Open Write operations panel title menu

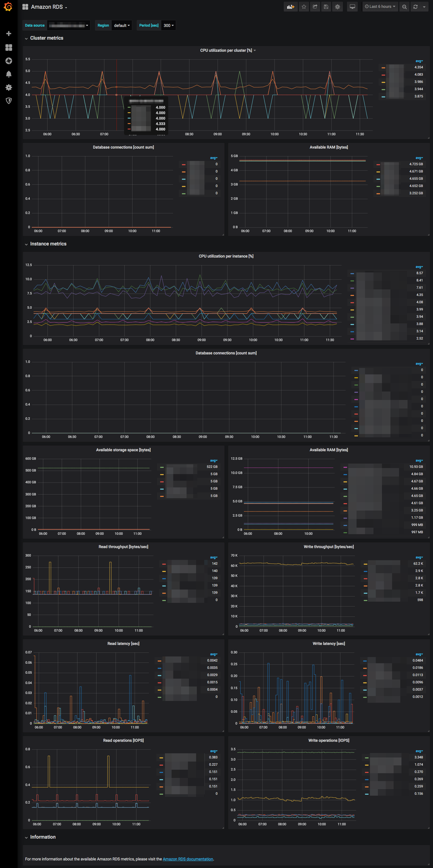click(x=329, y=740)
